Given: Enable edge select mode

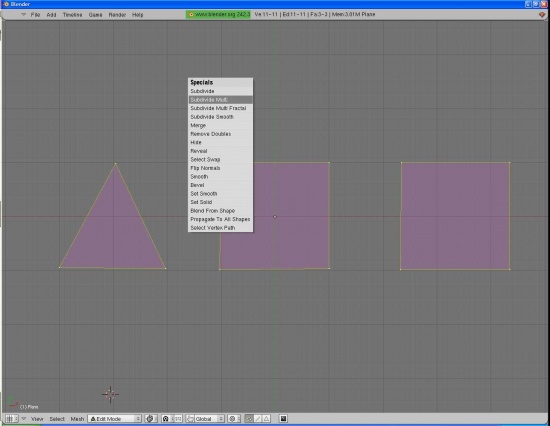Looking at the screenshot, I should coord(257,419).
